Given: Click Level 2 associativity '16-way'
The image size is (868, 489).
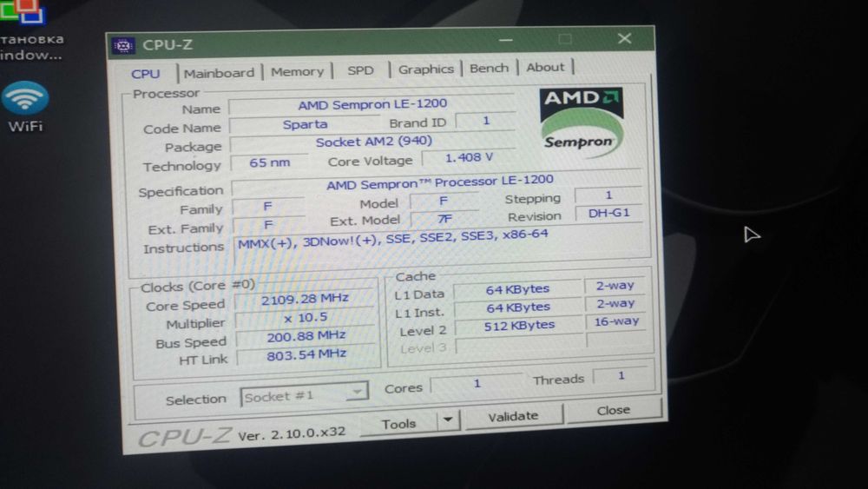Looking at the screenshot, I should coord(616,321).
